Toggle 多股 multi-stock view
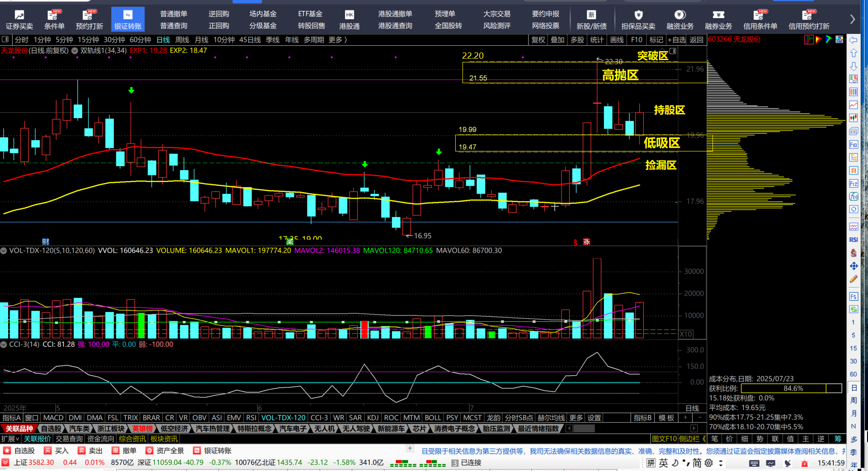The height and width of the screenshot is (471, 868). click(x=577, y=40)
